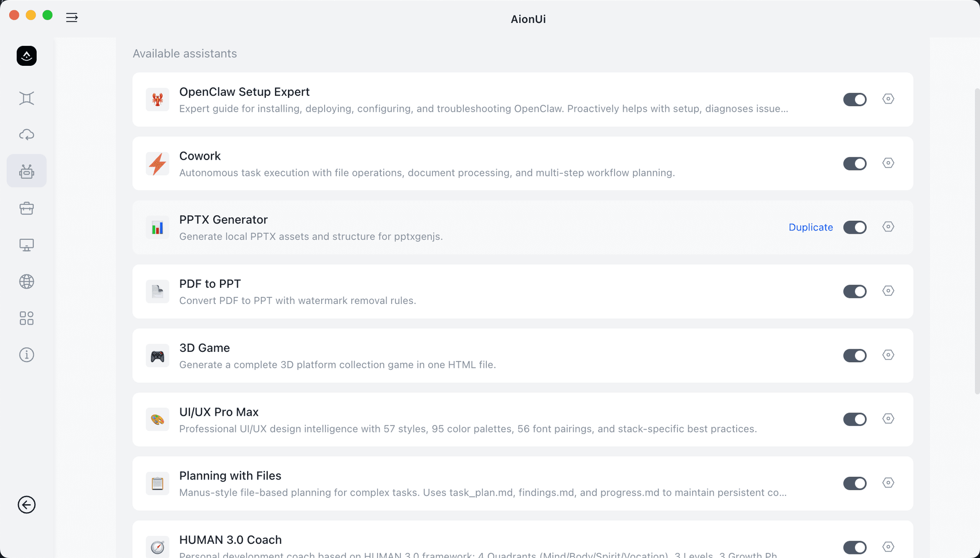Screen dimensions: 980x558
Task: Click the AionUi logo at sidebar top
Action: click(27, 56)
